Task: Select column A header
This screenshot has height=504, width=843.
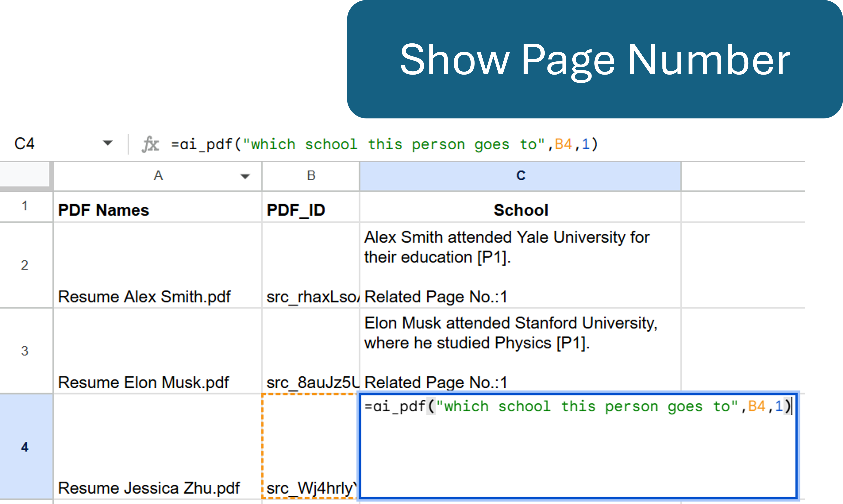Action: tap(158, 176)
